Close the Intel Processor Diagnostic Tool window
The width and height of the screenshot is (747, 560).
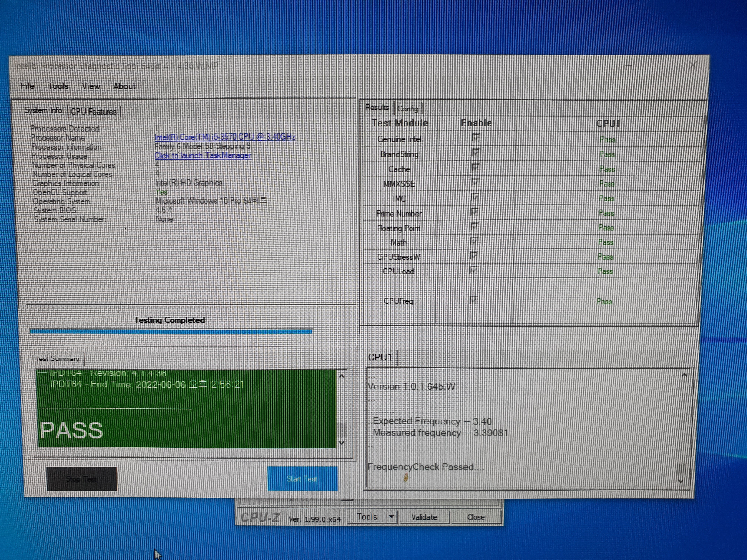pos(693,65)
